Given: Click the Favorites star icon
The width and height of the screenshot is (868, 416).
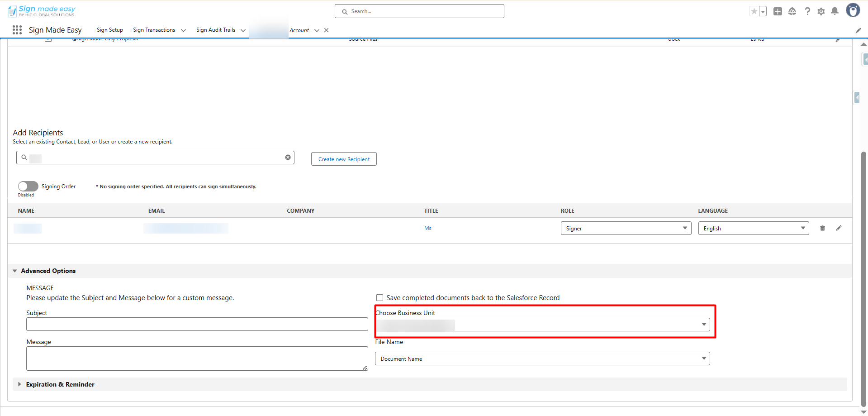Looking at the screenshot, I should tap(754, 12).
